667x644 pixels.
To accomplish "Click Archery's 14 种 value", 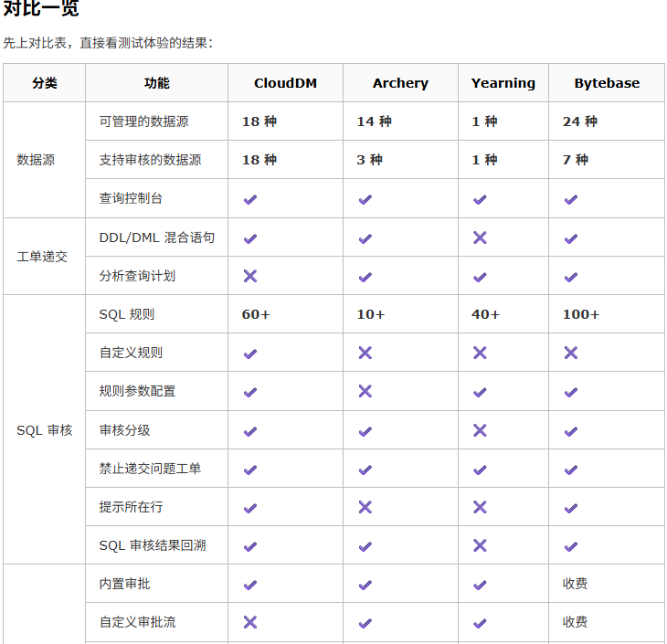I will click(x=375, y=121).
